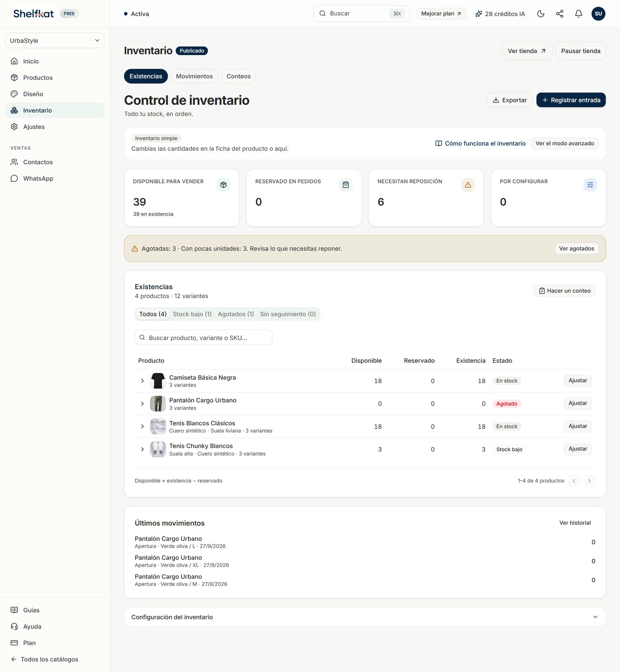Focus Buscar producto, variante o SKU field
The width and height of the screenshot is (620, 672).
pos(203,337)
